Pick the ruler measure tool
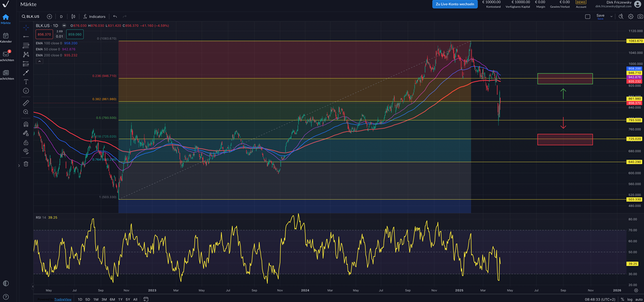 click(26, 103)
